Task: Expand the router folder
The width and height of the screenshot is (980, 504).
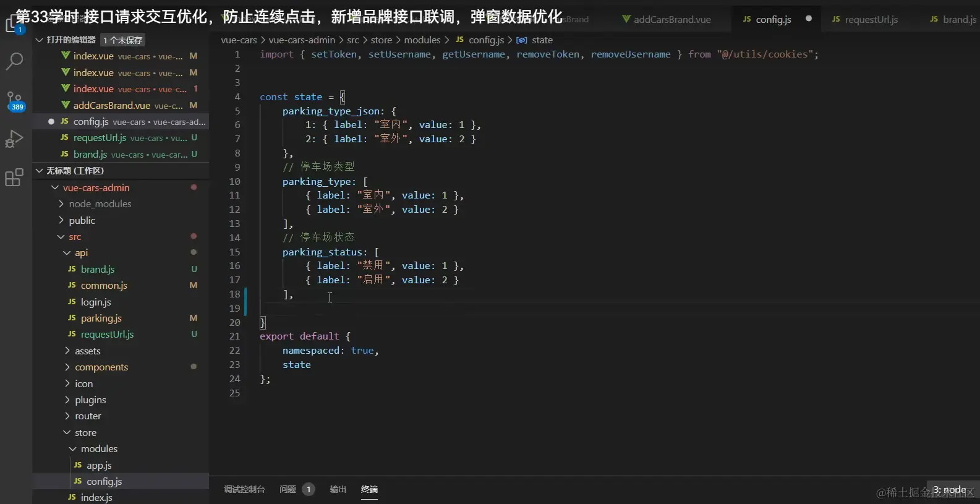Action: (67, 416)
